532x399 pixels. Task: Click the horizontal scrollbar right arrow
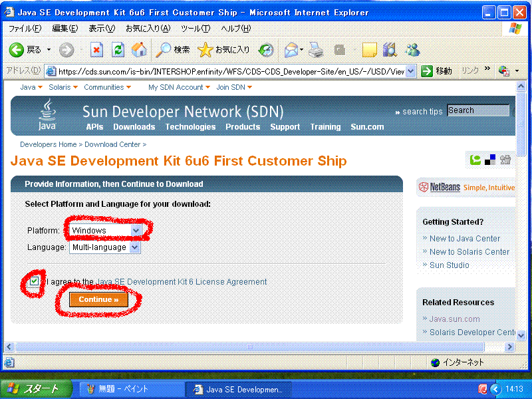(509, 346)
